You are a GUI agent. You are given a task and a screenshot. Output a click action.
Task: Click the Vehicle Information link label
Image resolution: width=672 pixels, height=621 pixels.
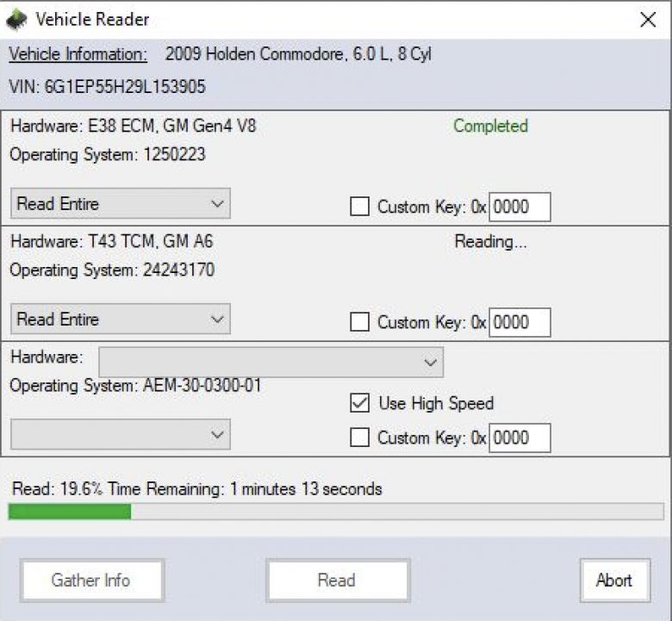tap(78, 54)
